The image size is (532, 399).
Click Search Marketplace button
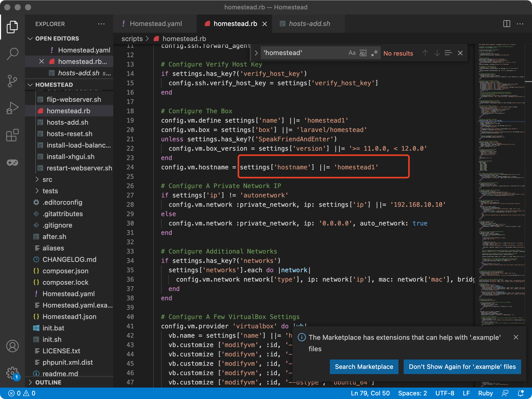[x=364, y=367]
